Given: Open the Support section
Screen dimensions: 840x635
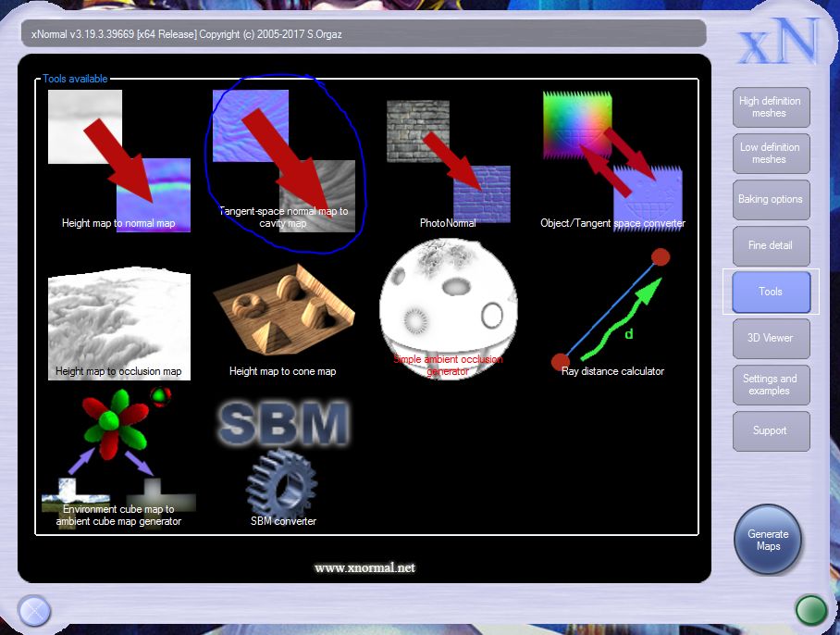Looking at the screenshot, I should (x=771, y=430).
